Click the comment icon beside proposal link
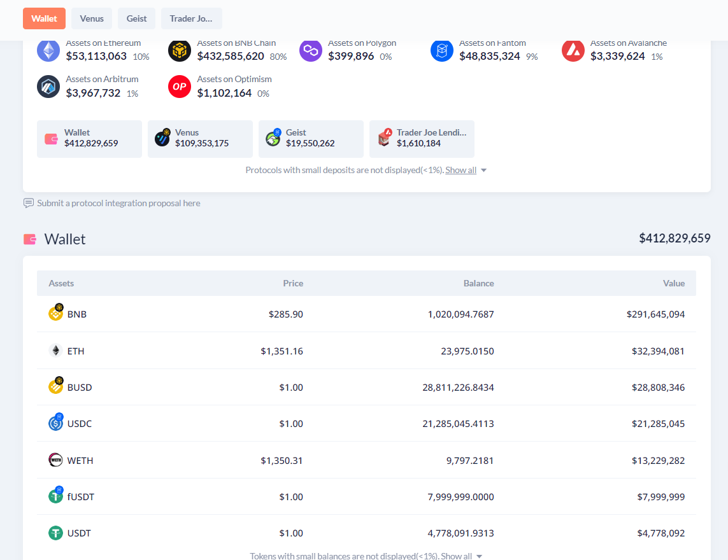The width and height of the screenshot is (728, 560). 28,203
